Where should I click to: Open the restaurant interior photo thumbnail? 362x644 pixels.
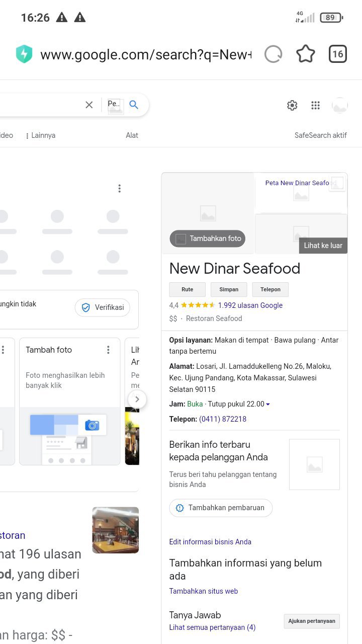click(115, 530)
